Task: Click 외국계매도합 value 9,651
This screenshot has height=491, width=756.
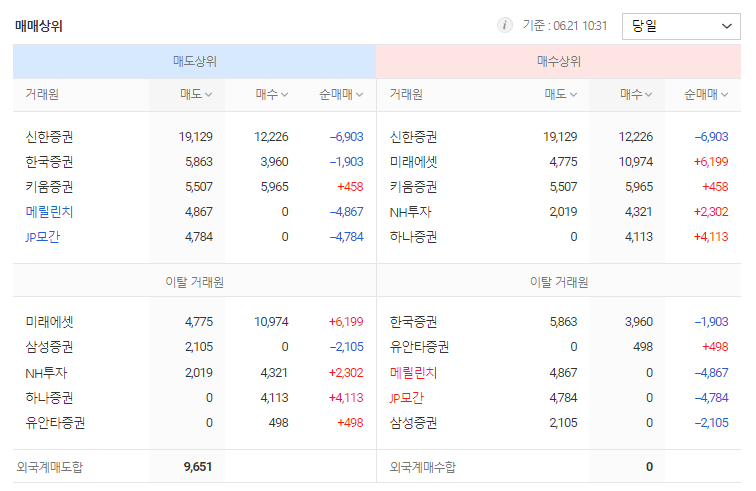Action: click(x=198, y=467)
